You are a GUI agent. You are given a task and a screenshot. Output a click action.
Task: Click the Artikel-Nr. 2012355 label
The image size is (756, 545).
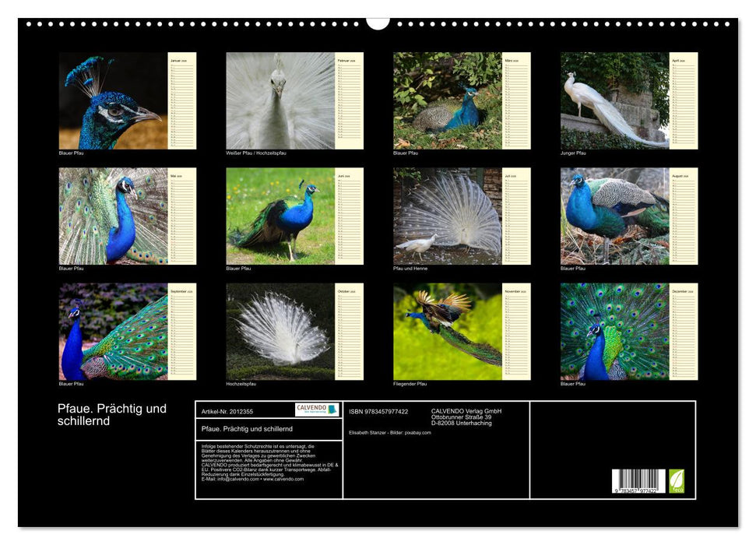[227, 411]
